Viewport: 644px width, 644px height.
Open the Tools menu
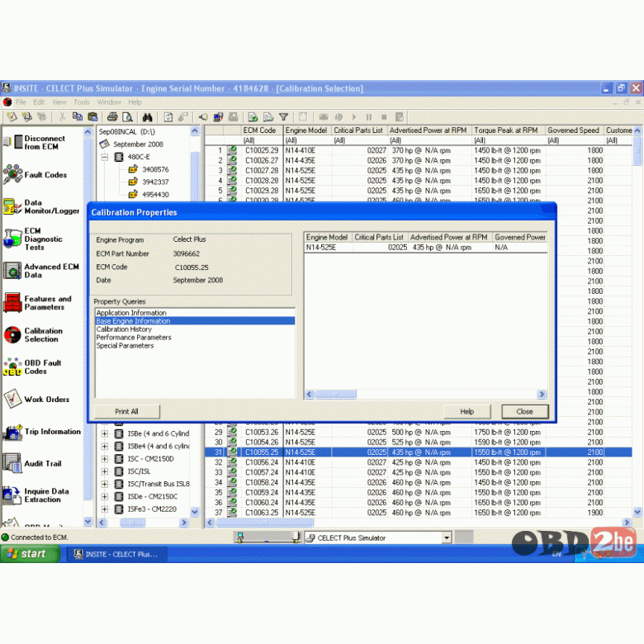click(81, 102)
